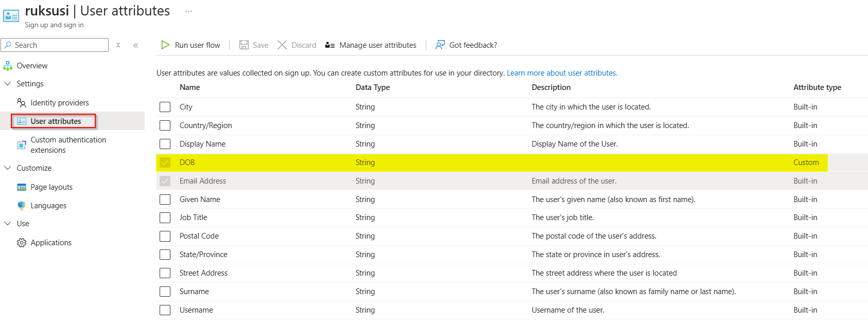Click 'The user's job title.' description
The image size is (868, 326).
click(x=563, y=218)
